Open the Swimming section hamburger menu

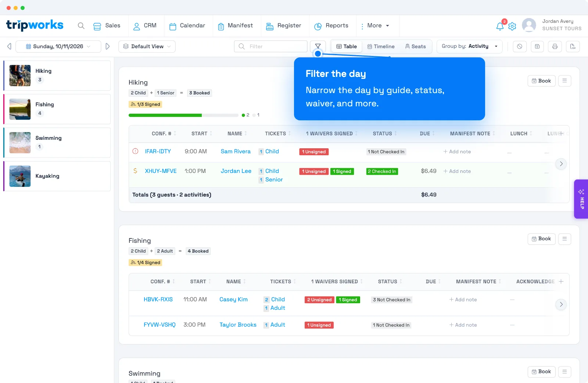564,372
